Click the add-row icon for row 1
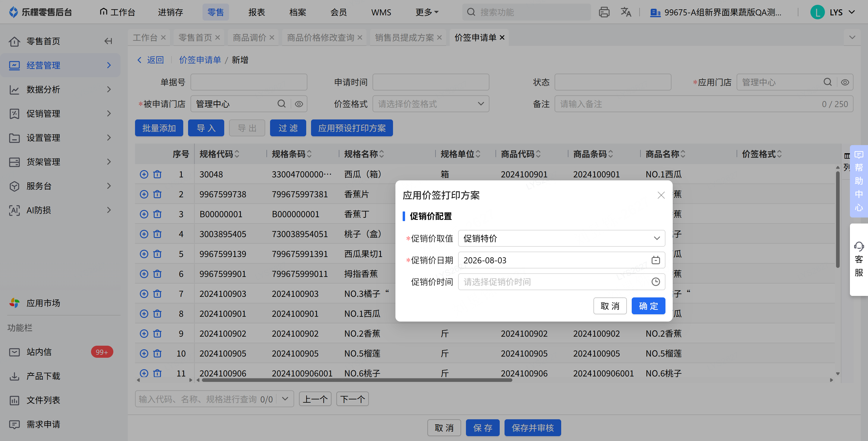This screenshot has width=868, height=441. click(x=144, y=174)
